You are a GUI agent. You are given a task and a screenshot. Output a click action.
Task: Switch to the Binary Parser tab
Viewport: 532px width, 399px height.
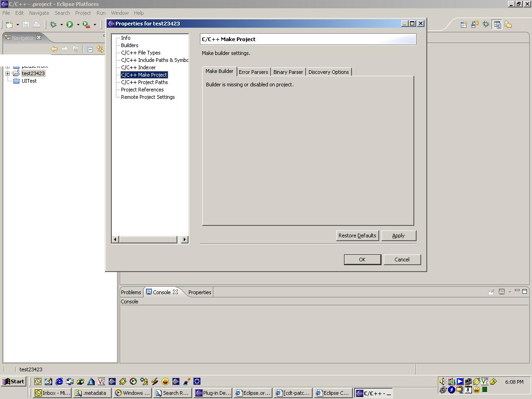coord(288,72)
